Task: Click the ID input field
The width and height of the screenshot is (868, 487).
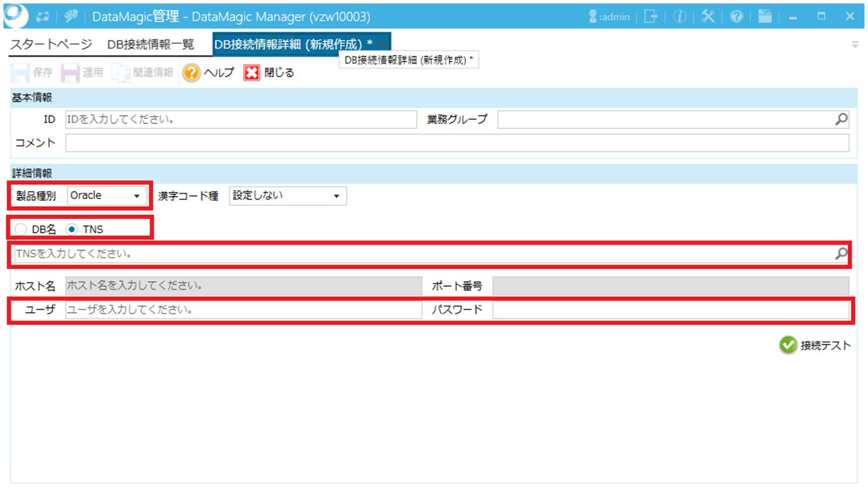Action: pos(241,119)
